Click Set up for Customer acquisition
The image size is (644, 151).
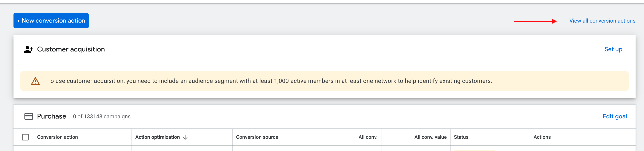coord(613,49)
